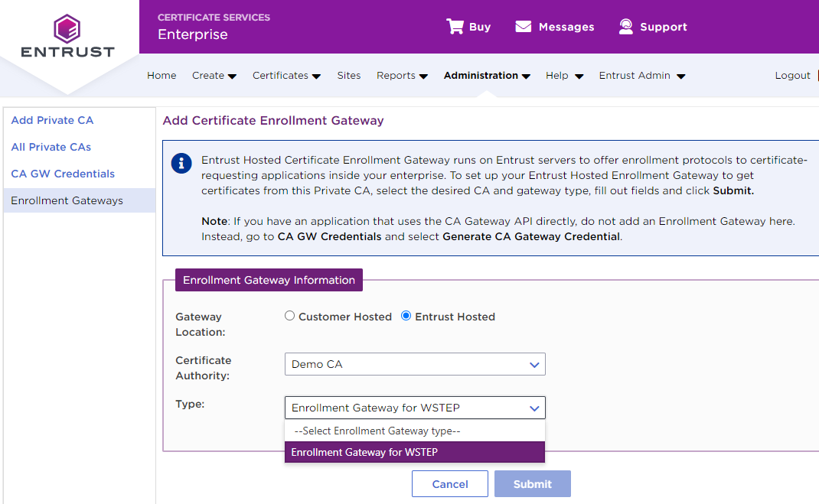Select Customer Hosted gateway location
Viewport: 819px width, 504px height.
tap(290, 316)
